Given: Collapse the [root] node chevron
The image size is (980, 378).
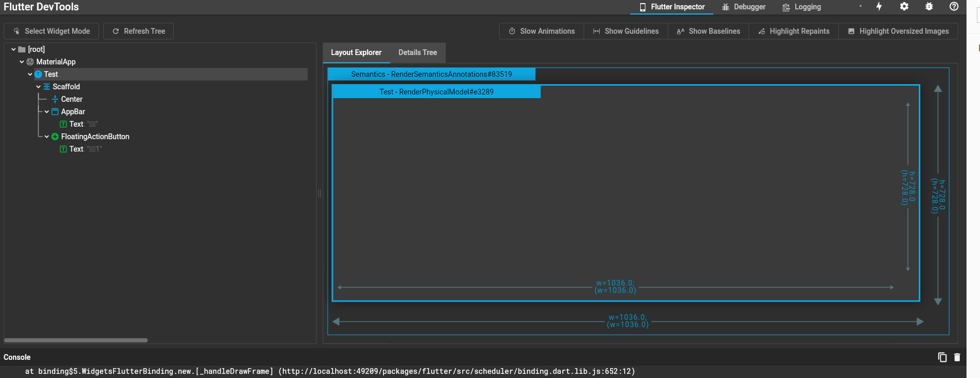Looking at the screenshot, I should point(13,49).
